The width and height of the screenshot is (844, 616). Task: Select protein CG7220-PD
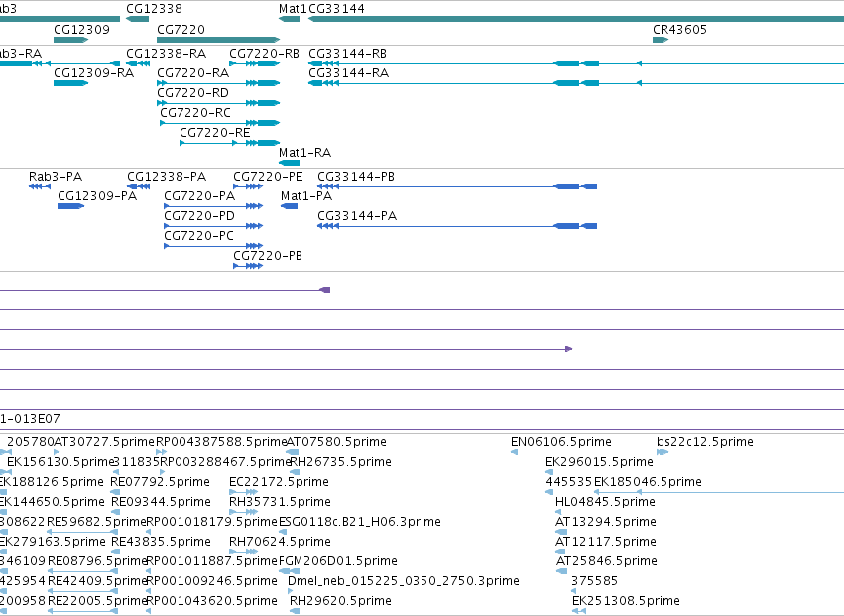point(199,216)
